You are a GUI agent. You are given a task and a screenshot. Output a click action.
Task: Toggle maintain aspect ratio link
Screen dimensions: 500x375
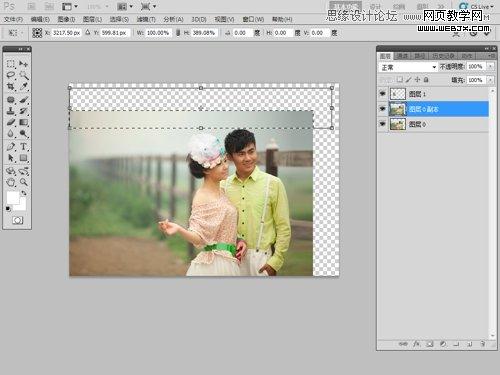point(178,33)
